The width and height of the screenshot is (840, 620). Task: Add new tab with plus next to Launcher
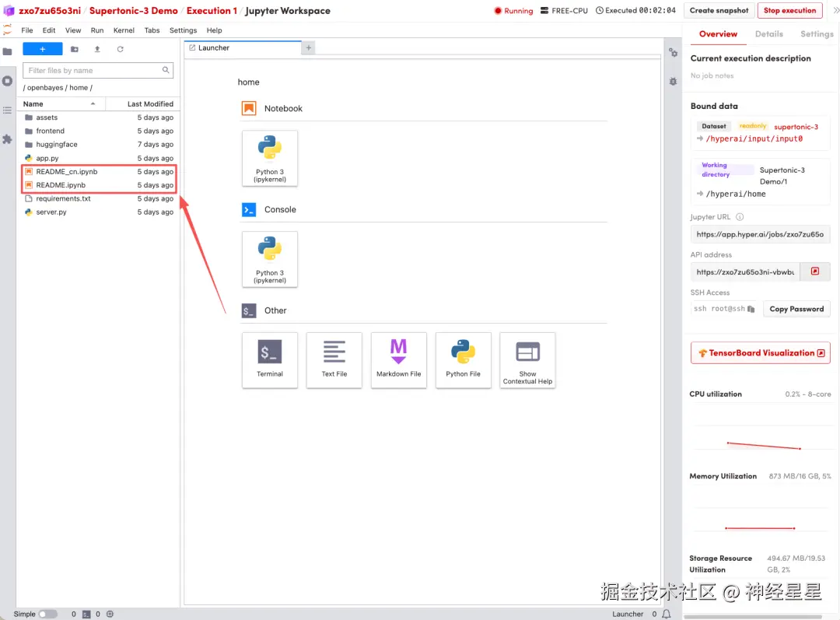click(x=309, y=47)
